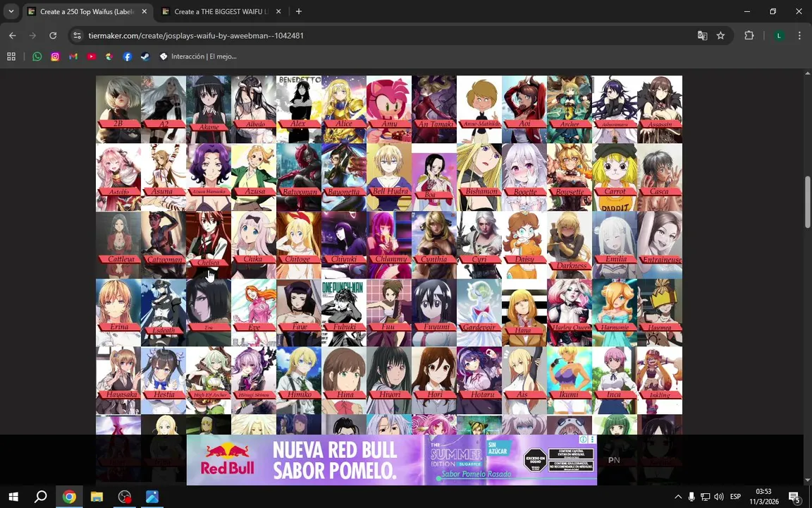Open the WhatsApp bookmark

[37, 56]
